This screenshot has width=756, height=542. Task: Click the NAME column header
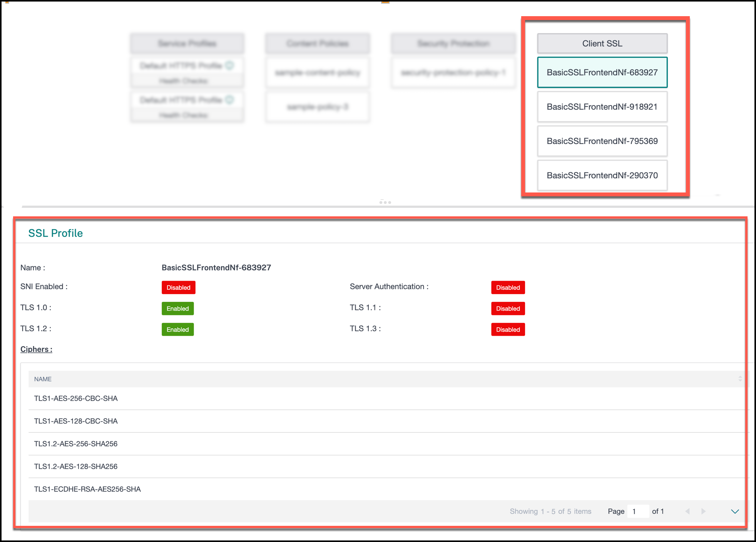43,379
